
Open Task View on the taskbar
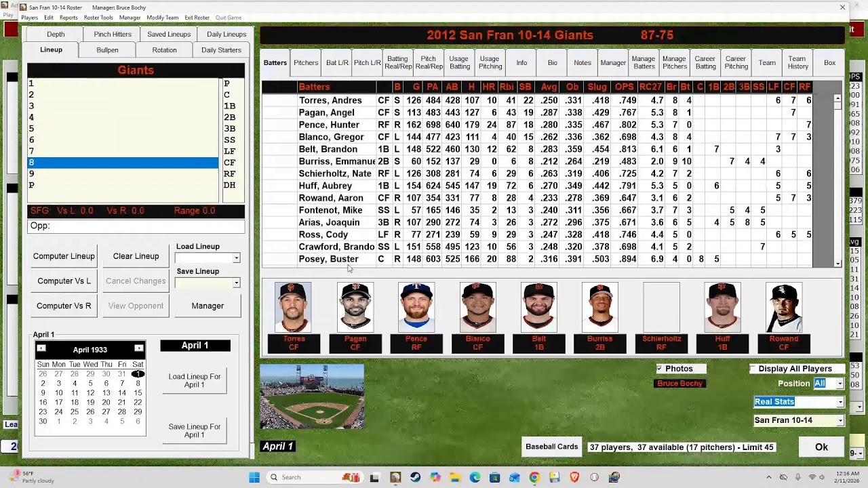pyautogui.click(x=374, y=477)
